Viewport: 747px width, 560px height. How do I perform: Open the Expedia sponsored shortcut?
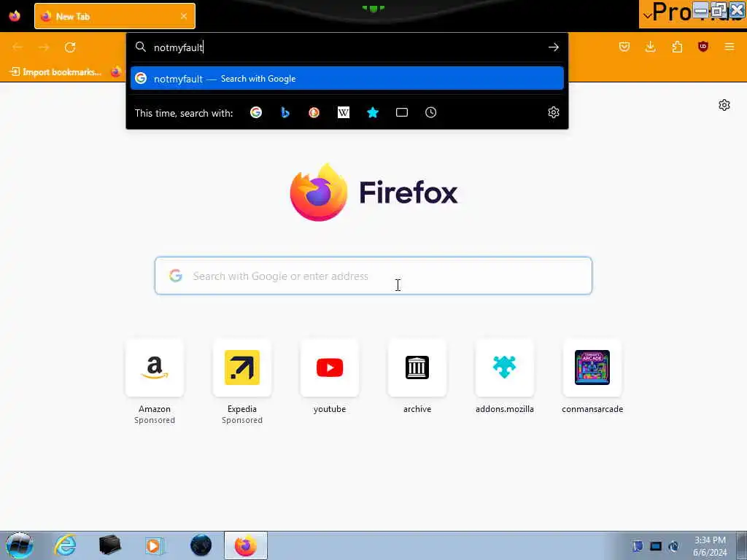point(242,381)
